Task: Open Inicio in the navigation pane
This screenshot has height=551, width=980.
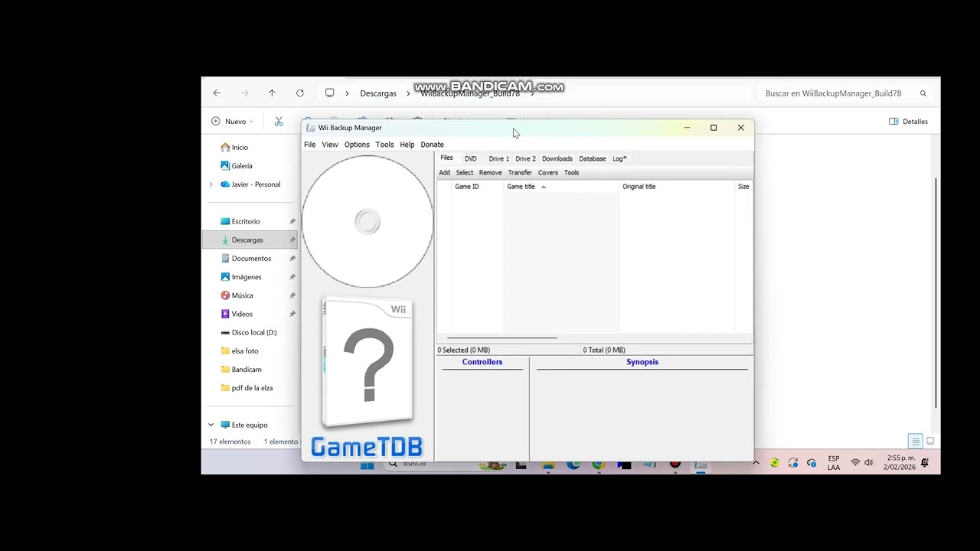Action: tap(234, 148)
